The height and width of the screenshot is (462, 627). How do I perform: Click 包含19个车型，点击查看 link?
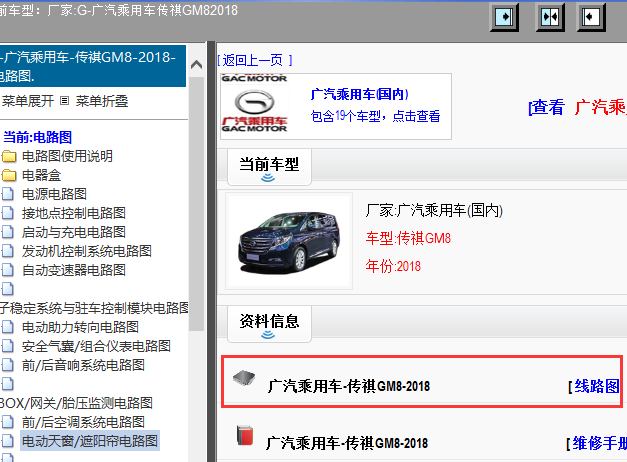[x=375, y=116]
